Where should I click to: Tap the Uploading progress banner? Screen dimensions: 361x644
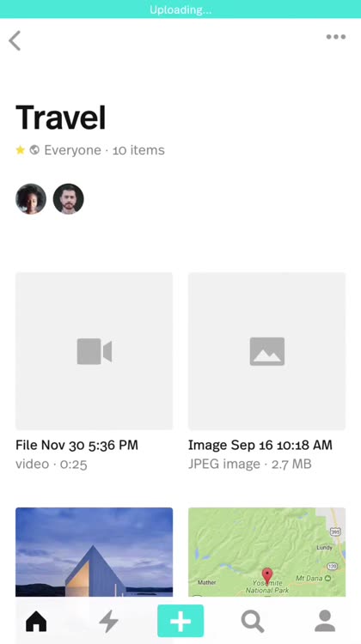pos(180,9)
